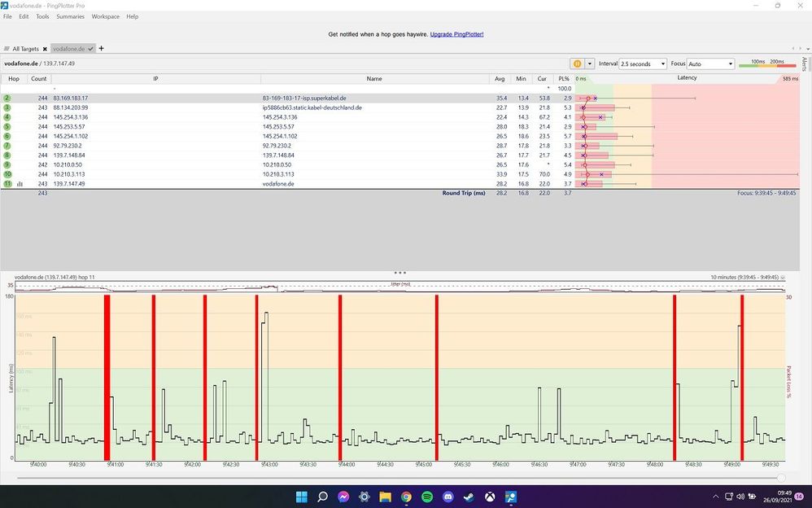Open Discord from the taskbar
Viewport: 812px width, 508px height.
(447, 497)
